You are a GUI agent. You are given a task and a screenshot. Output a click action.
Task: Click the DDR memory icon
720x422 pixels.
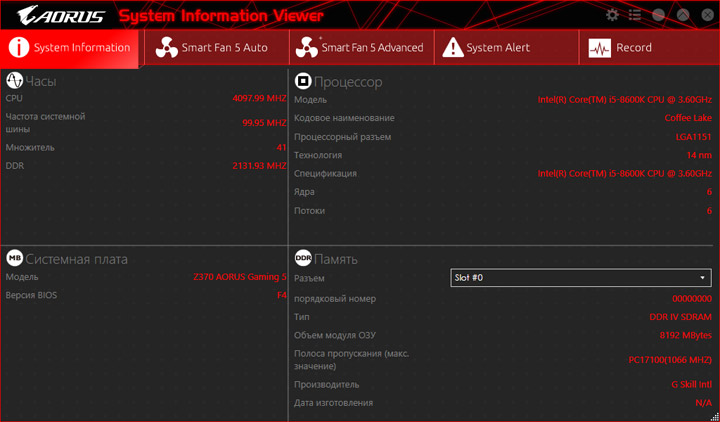tap(303, 258)
